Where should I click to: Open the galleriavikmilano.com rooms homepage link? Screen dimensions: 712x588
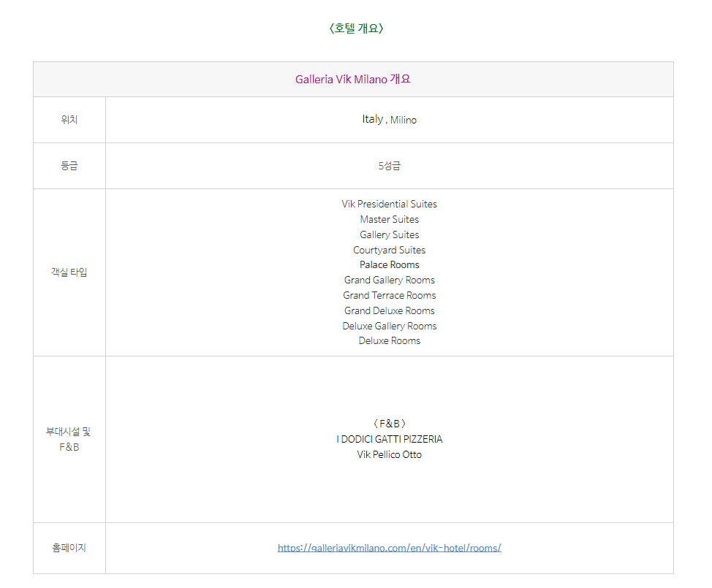point(389,548)
